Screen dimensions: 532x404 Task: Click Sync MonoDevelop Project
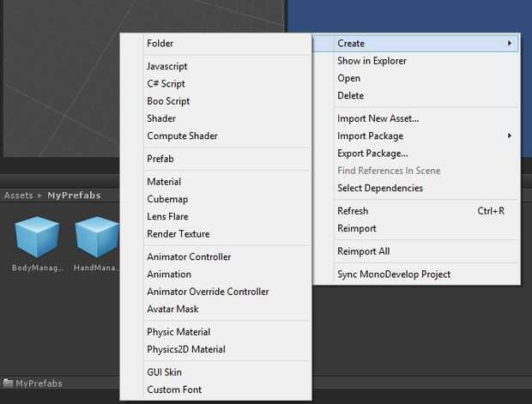tap(394, 274)
